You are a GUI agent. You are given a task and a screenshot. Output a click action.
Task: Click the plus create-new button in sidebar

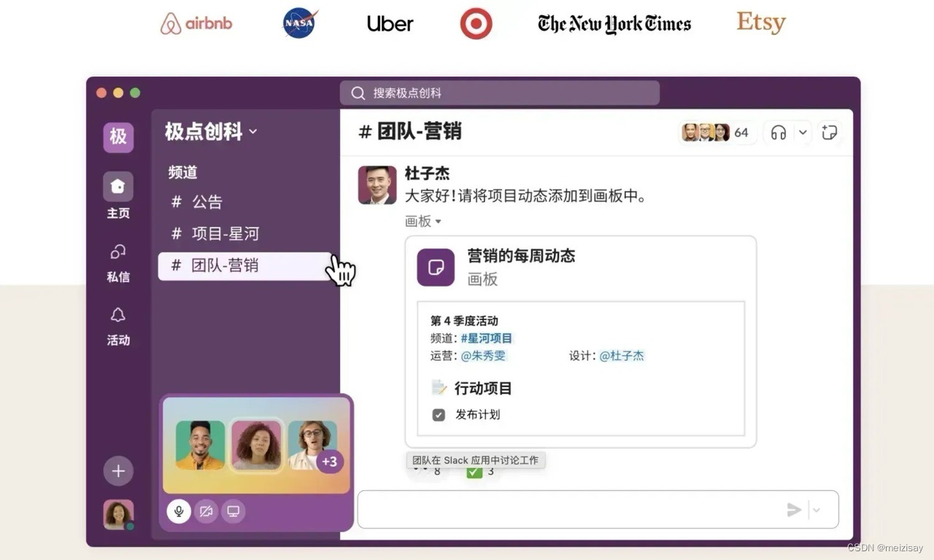point(118,471)
